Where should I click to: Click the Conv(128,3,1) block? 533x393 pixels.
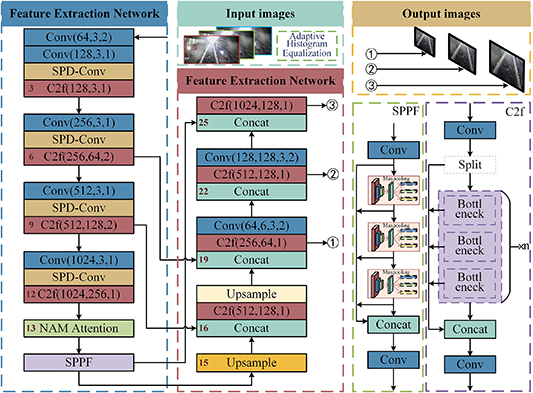pos(79,54)
